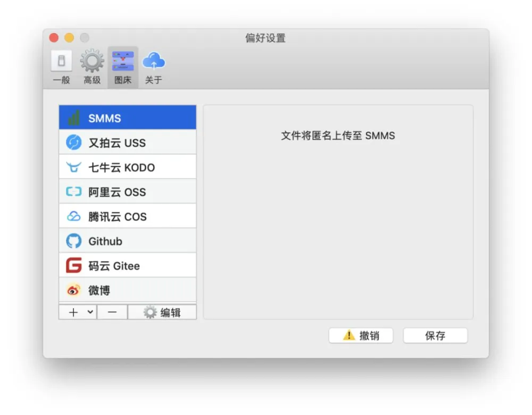This screenshot has height=415, width=532.
Task: Select the Github row
Action: [x=128, y=241]
